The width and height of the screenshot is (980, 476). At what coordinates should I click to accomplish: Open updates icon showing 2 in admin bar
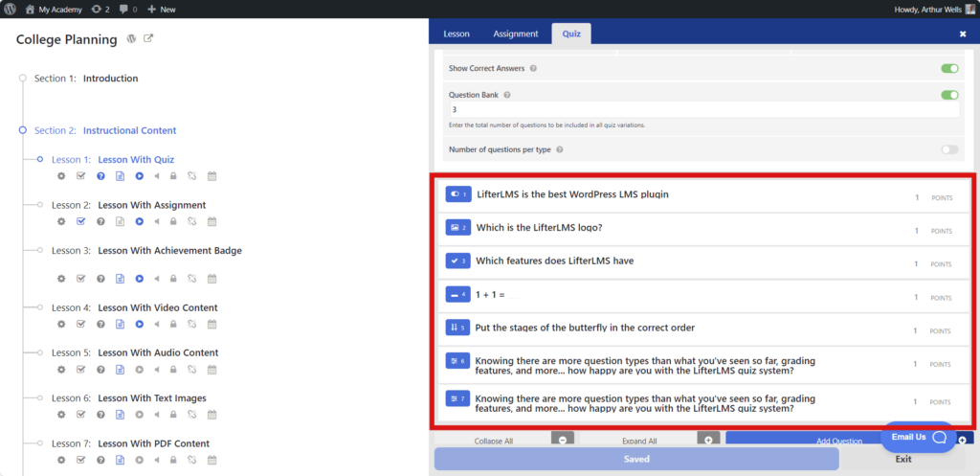(x=100, y=10)
